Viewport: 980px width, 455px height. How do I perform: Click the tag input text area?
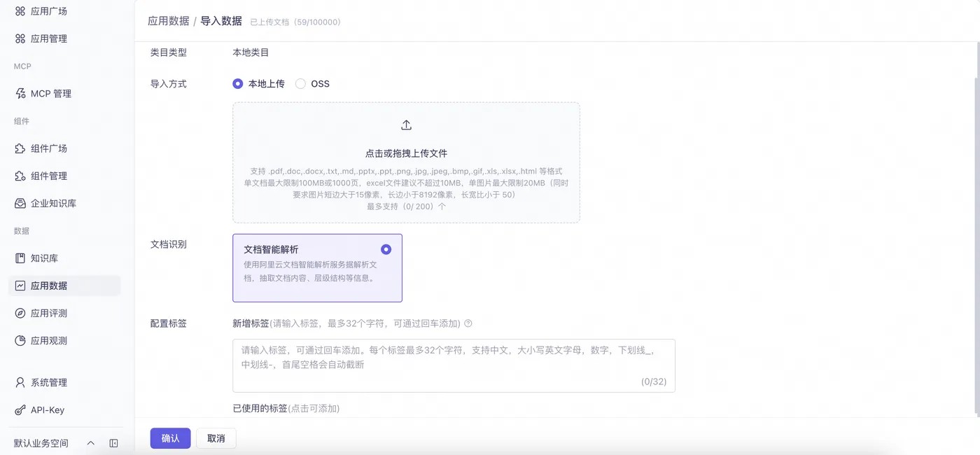[454, 365]
